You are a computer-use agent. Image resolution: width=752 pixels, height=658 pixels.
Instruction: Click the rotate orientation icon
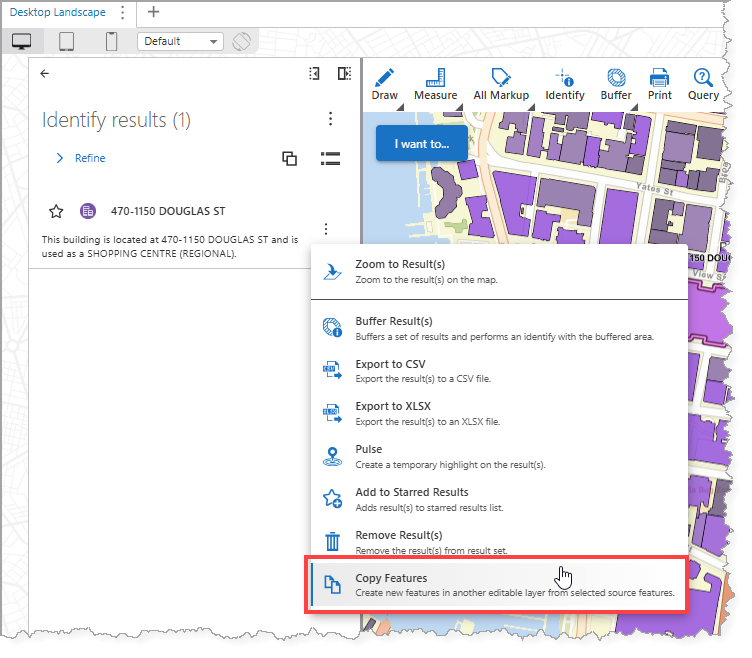pyautogui.click(x=241, y=41)
